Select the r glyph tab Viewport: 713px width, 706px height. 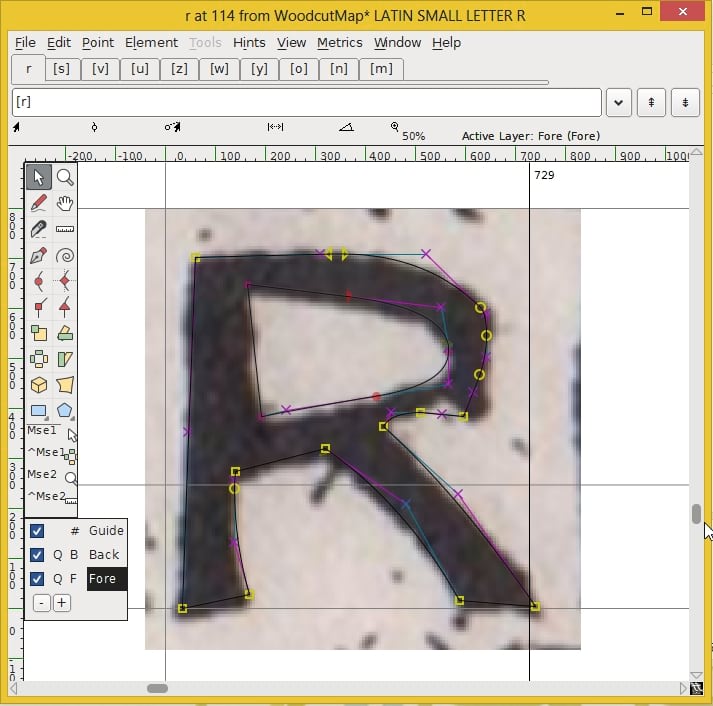(x=28, y=69)
